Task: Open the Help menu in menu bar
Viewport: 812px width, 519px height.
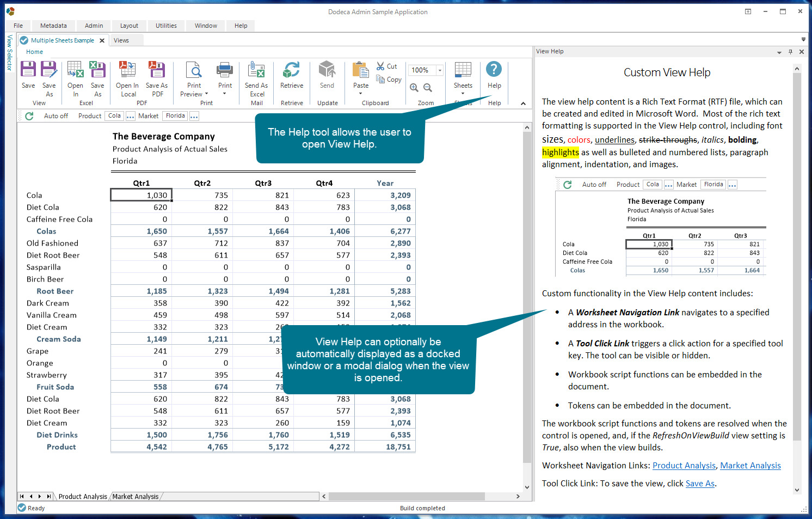Action: click(x=241, y=26)
